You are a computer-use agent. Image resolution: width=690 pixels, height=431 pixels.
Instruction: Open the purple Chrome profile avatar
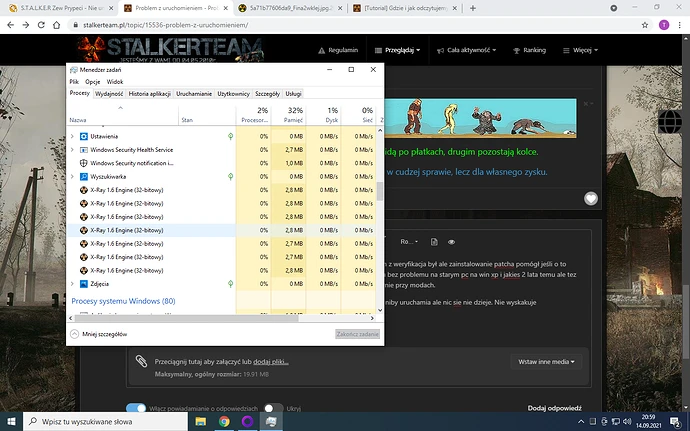pyautogui.click(x=664, y=25)
